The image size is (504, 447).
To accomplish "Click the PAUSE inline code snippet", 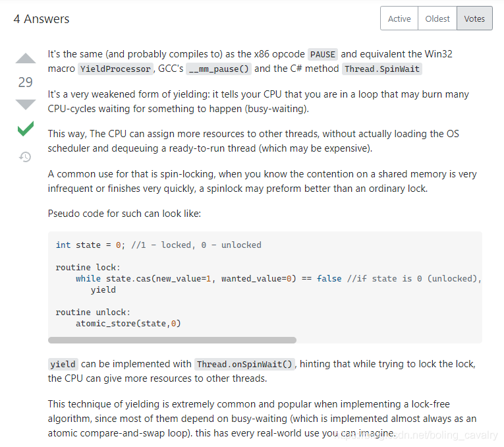I will point(323,54).
